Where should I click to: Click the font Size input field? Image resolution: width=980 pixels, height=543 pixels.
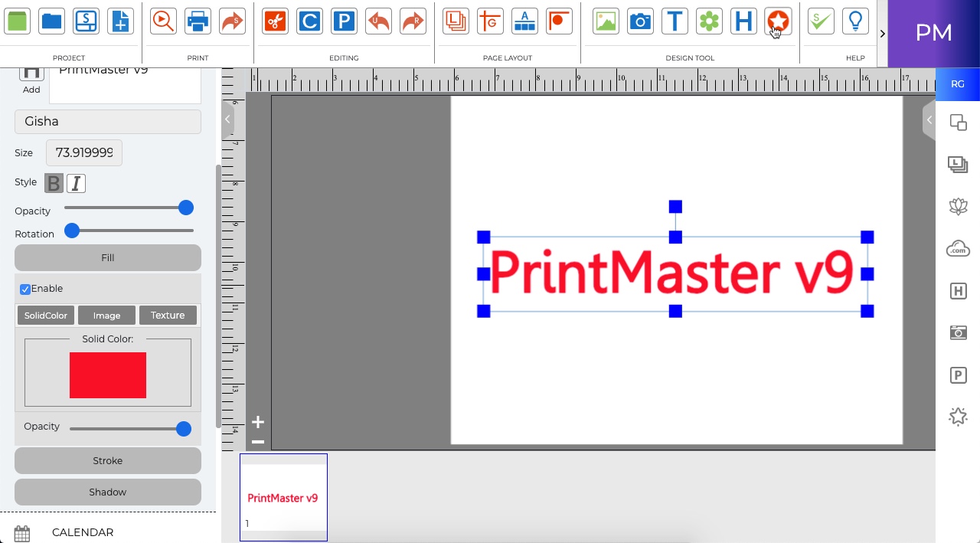pyautogui.click(x=84, y=152)
